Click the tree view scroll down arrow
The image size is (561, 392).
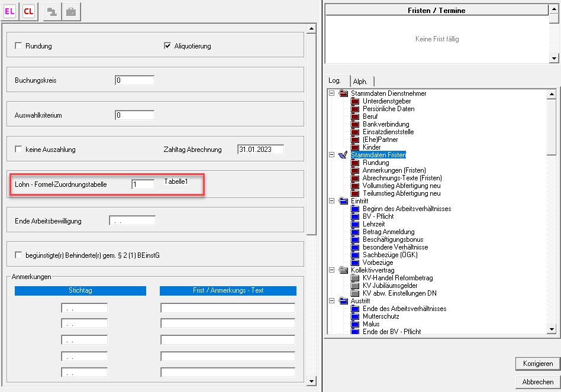click(552, 329)
